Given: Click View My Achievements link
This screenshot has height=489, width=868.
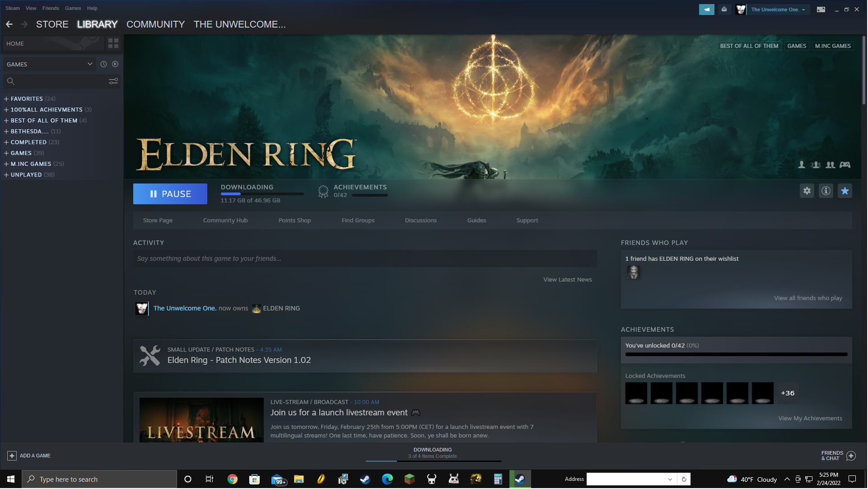Looking at the screenshot, I should click(x=811, y=418).
